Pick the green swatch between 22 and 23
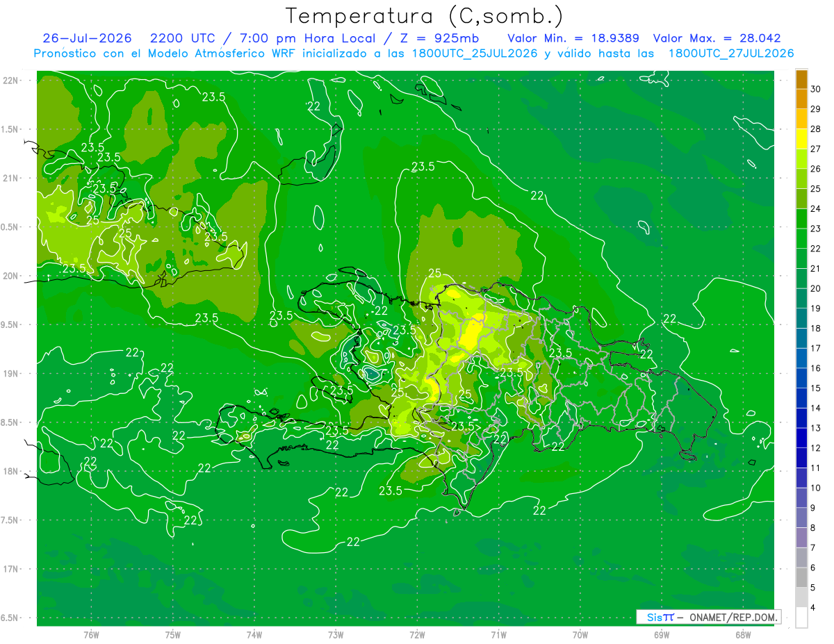The width and height of the screenshot is (834, 644). 801,239
